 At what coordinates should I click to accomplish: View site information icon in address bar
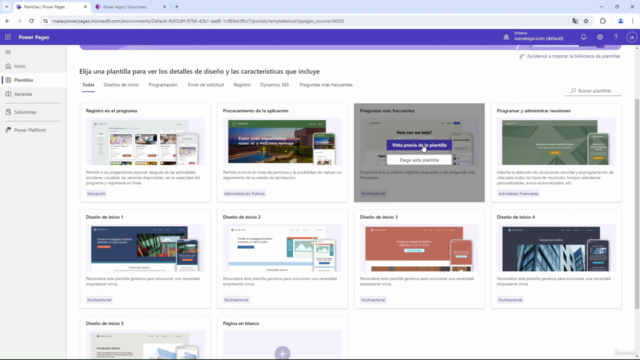point(45,21)
